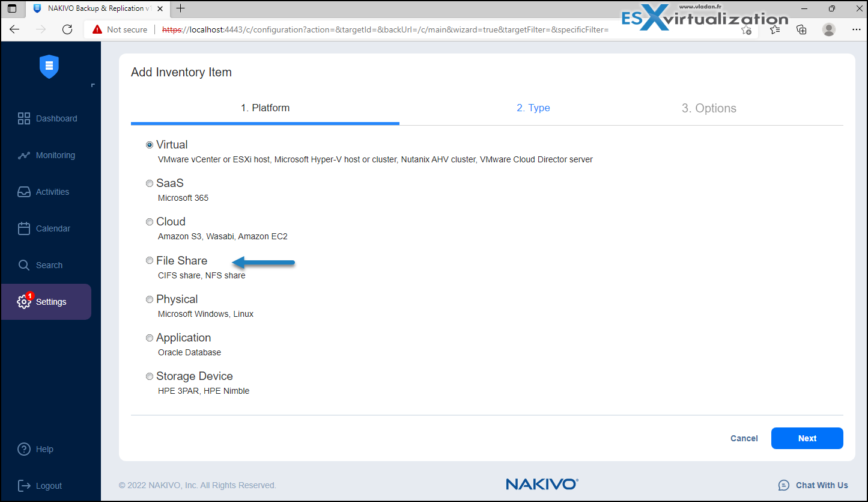Image resolution: width=868 pixels, height=502 pixels.
Task: Click the browser refresh button
Action: (x=67, y=29)
